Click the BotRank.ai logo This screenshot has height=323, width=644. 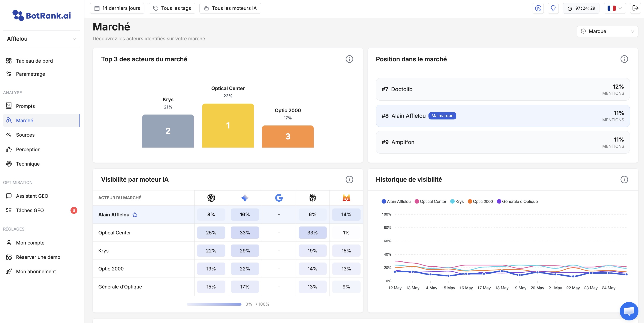pos(42,15)
